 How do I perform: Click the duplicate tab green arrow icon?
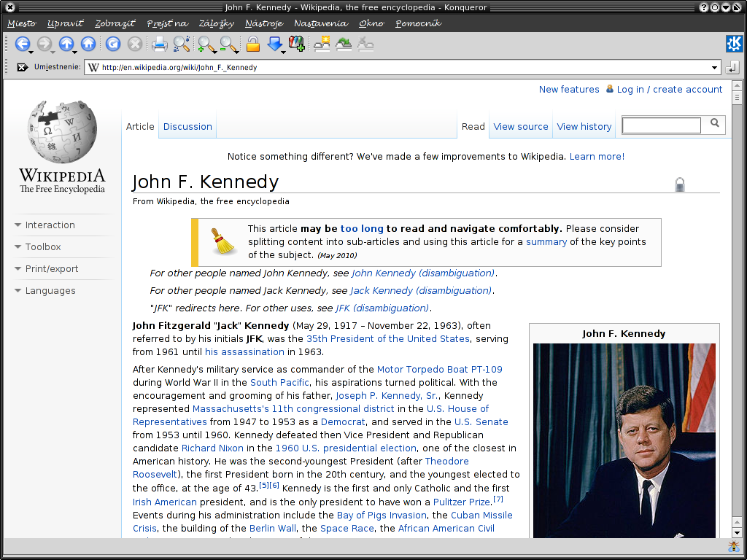pyautogui.click(x=344, y=44)
